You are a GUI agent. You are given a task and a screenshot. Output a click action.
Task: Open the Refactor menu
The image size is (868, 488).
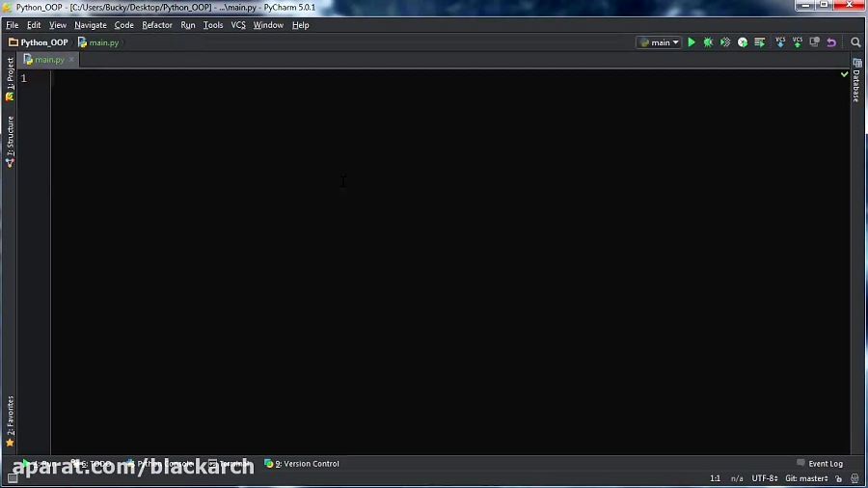[x=157, y=25]
